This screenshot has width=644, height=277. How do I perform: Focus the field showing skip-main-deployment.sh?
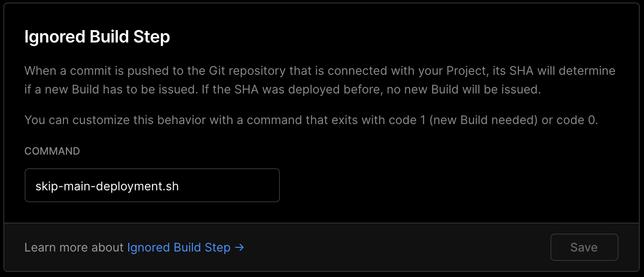[152, 185]
